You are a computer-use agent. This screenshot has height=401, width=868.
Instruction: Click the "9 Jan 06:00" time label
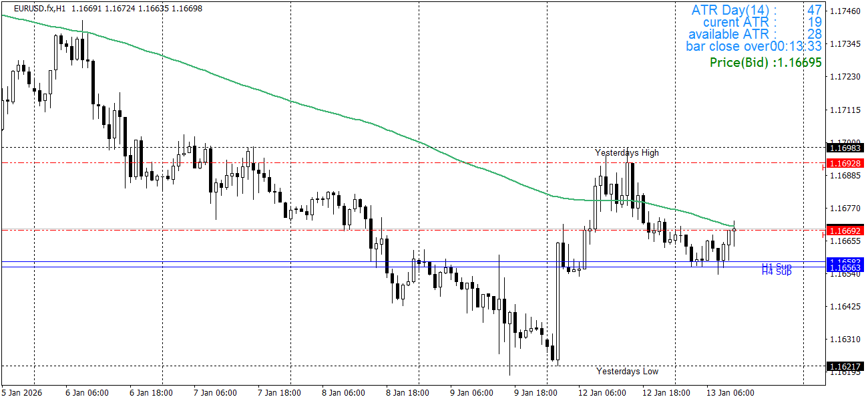click(471, 393)
